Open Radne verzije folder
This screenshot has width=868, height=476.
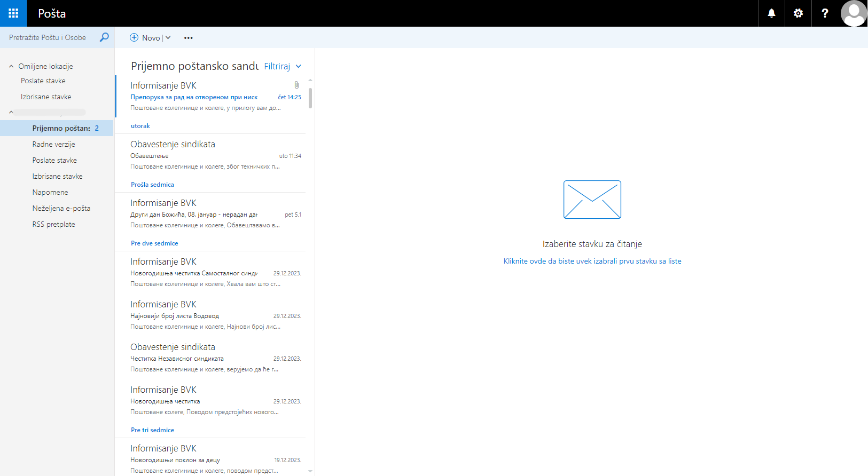53,144
